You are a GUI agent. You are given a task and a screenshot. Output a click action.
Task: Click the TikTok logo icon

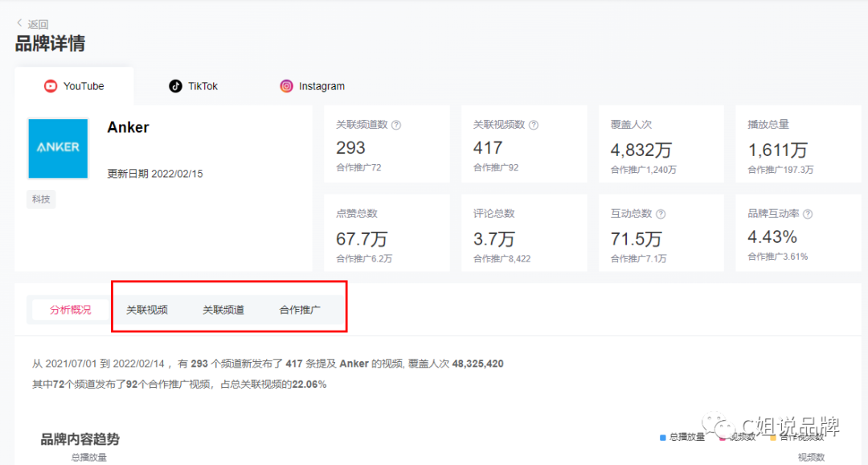(x=175, y=86)
